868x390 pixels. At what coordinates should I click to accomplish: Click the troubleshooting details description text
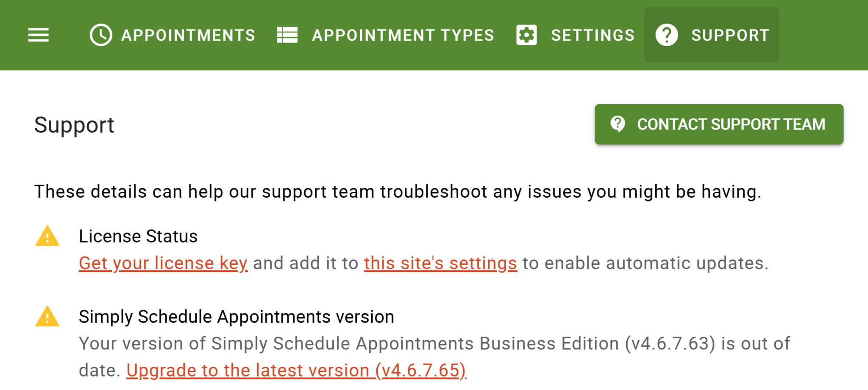398,191
